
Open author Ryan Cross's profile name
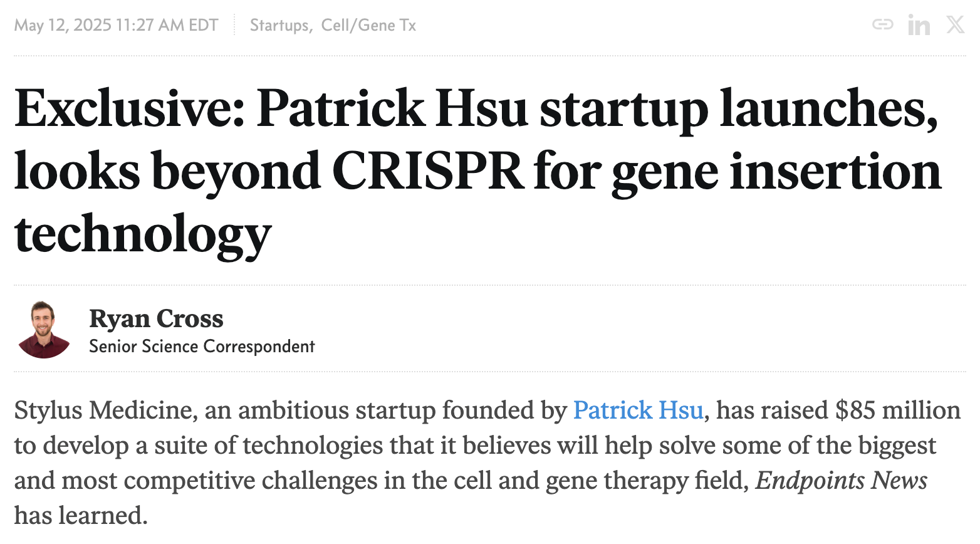point(156,318)
